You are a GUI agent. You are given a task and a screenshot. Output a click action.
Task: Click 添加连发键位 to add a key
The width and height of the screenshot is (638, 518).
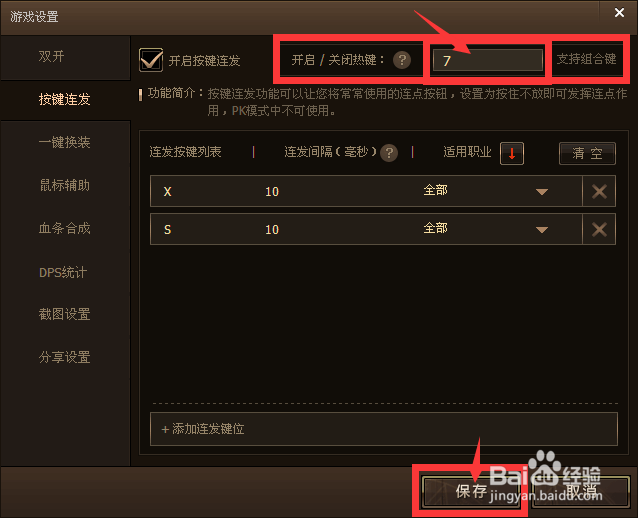pyautogui.click(x=384, y=429)
